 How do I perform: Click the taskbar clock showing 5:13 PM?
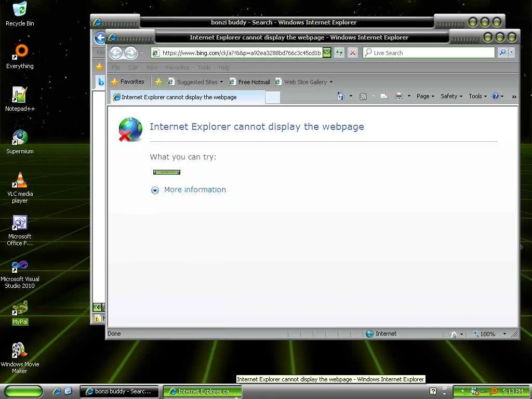[x=512, y=391]
